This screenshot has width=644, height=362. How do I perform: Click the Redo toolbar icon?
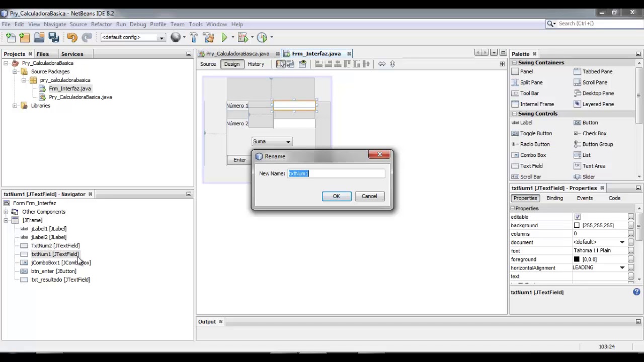click(x=87, y=37)
